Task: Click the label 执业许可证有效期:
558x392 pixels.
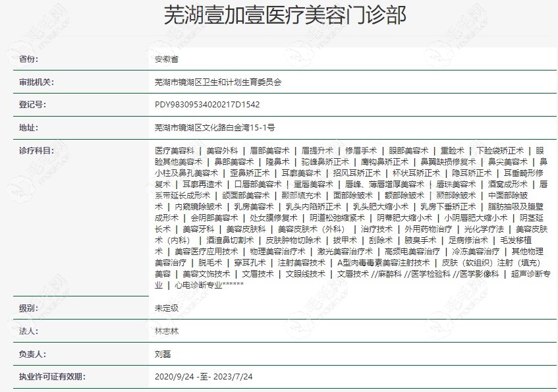Action: pos(52,377)
